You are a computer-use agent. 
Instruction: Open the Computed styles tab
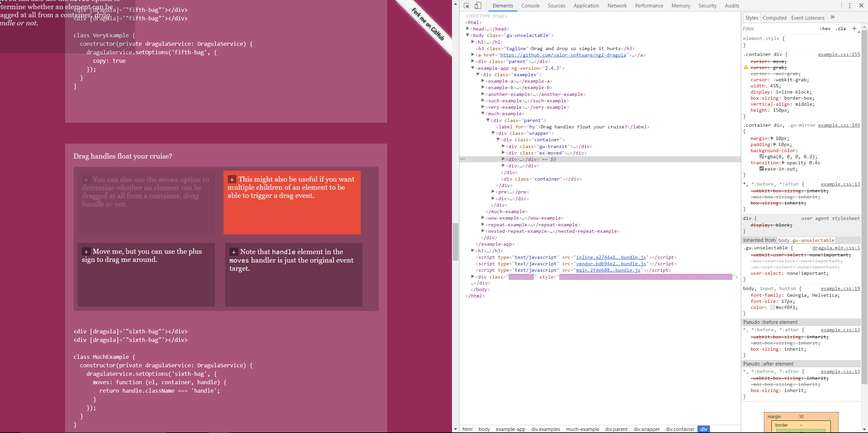[x=775, y=17]
